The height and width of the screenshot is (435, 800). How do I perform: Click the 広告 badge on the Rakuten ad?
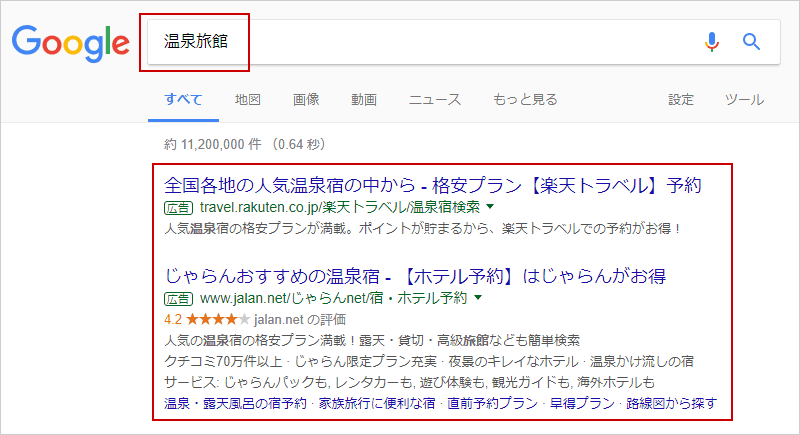179,208
